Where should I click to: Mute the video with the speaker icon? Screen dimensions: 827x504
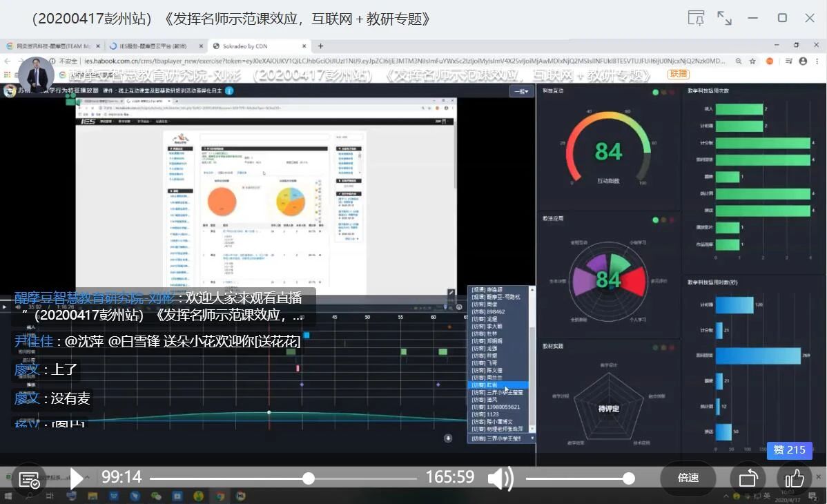(500, 478)
